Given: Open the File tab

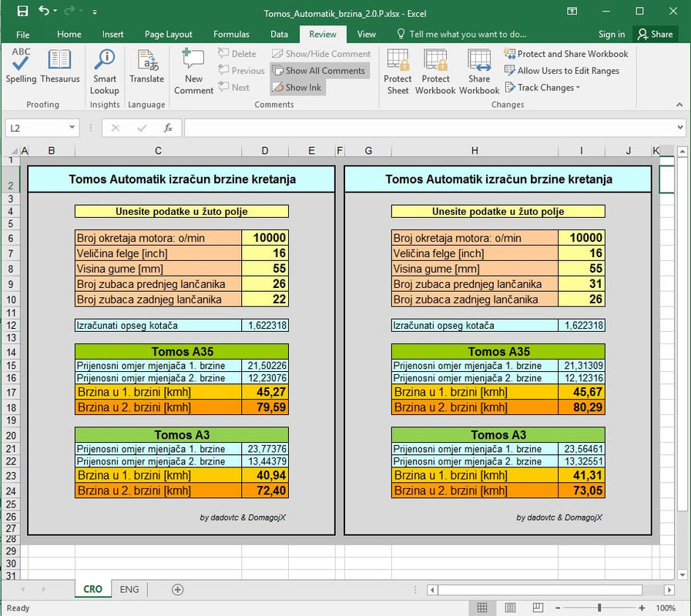Looking at the screenshot, I should coord(22,35).
